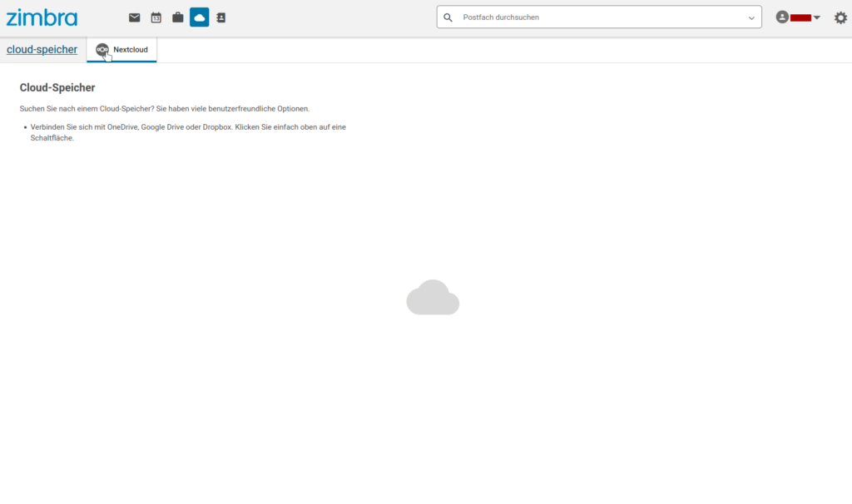The image size is (852, 504).
Task: Click the 'Cloud-Speicher' heading
Action: (x=57, y=87)
